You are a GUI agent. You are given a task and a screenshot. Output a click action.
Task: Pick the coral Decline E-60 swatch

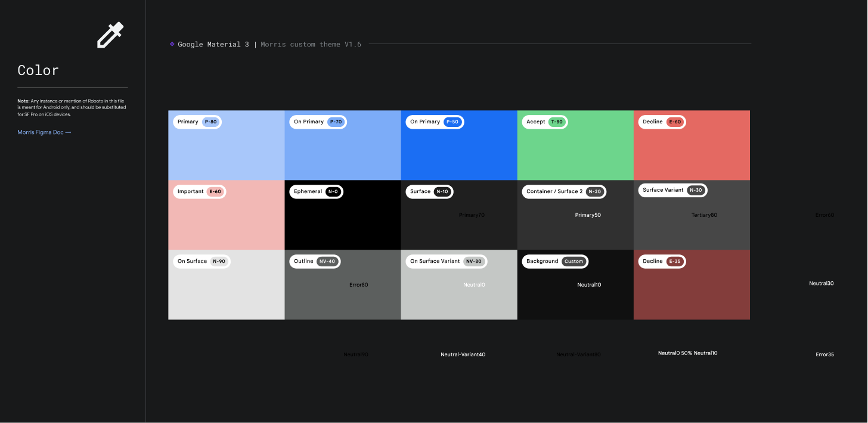pyautogui.click(x=692, y=145)
